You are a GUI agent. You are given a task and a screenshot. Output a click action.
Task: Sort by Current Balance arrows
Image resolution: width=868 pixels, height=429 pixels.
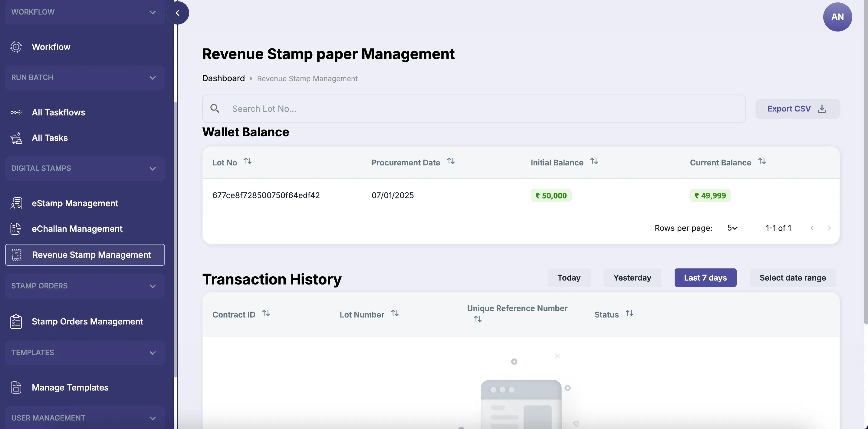(762, 161)
